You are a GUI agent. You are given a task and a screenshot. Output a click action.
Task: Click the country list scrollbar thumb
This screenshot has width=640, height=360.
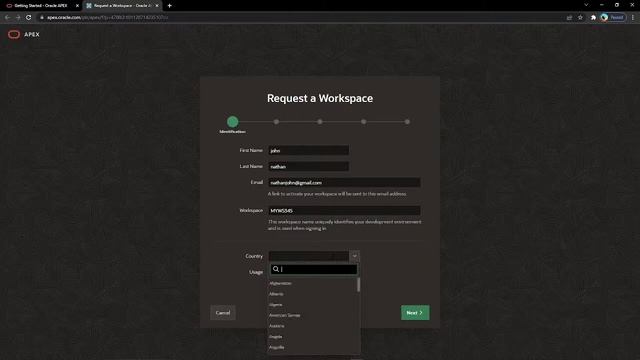click(359, 285)
